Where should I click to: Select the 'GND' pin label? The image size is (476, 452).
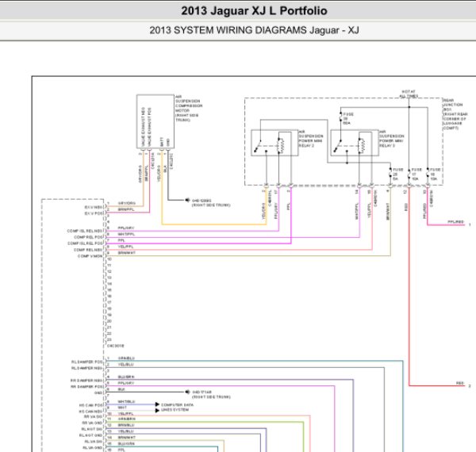pos(98,393)
